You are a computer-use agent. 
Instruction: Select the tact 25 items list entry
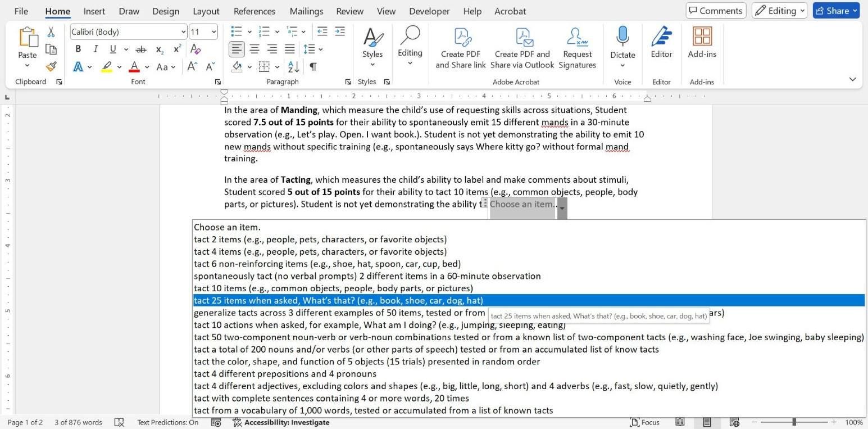338,300
